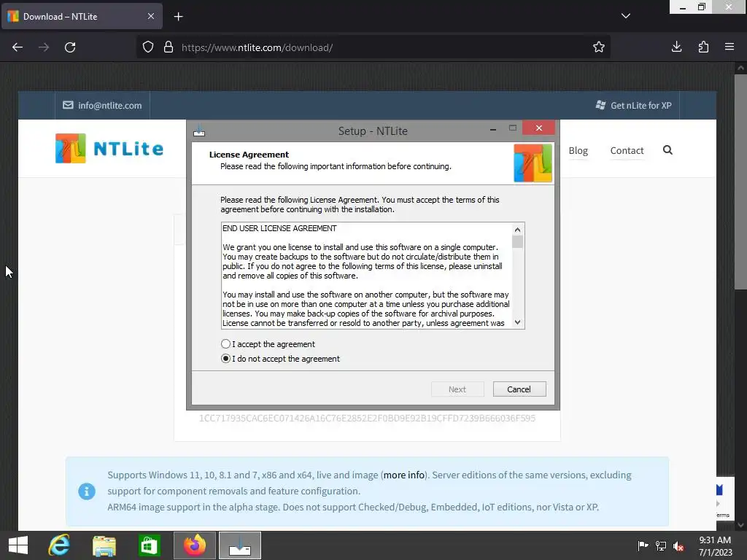This screenshot has width=747, height=560.
Task: Click the Cancel button in Setup dialog
Action: point(519,389)
